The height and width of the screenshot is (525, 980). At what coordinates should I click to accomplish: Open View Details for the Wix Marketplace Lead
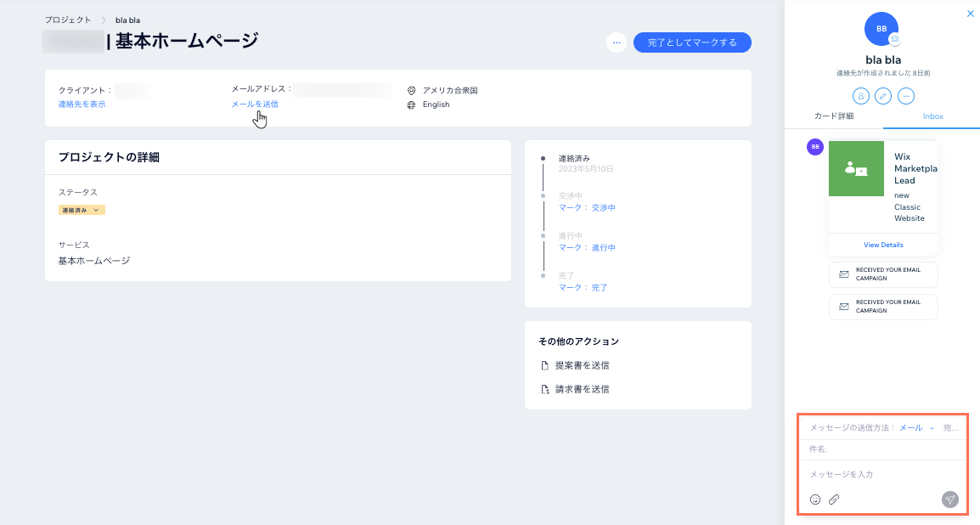(883, 244)
